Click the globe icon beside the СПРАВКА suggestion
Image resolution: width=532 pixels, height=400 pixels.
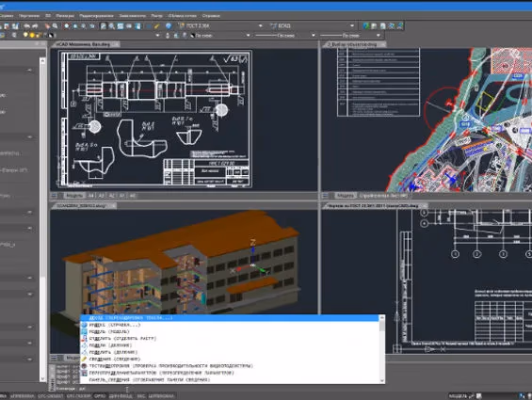[84, 325]
